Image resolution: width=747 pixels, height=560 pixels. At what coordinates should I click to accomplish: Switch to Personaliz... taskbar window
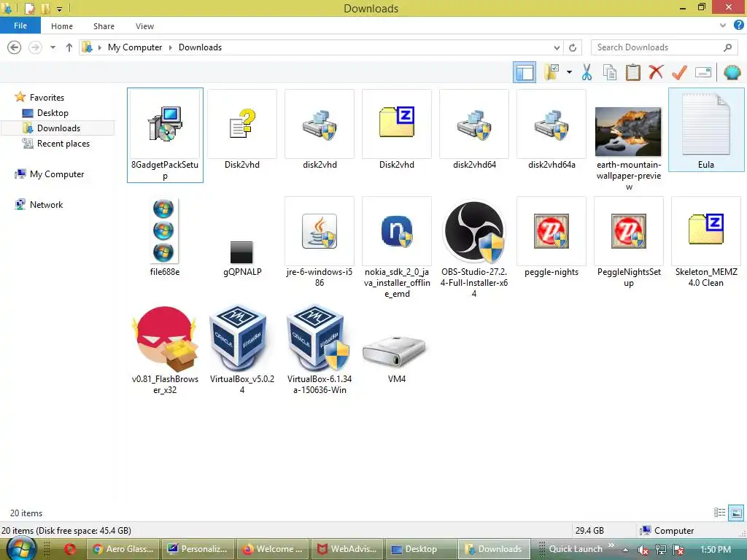point(198,549)
